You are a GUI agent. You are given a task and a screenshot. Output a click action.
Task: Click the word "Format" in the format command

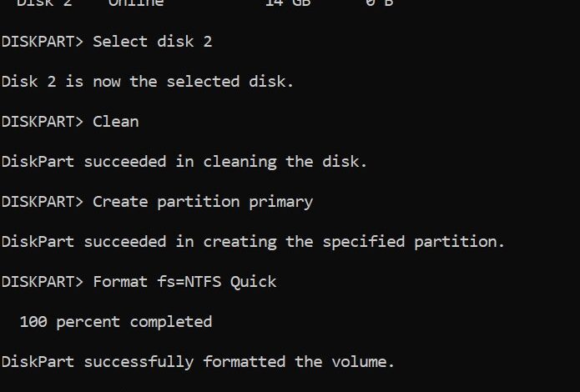119,281
